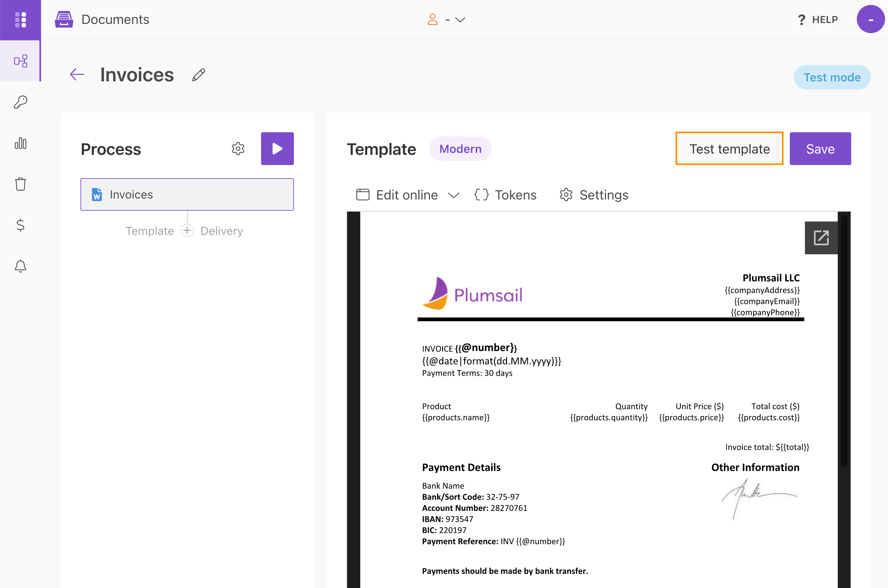The width and height of the screenshot is (888, 588).
Task: Open the Tokens tab
Action: [505, 195]
